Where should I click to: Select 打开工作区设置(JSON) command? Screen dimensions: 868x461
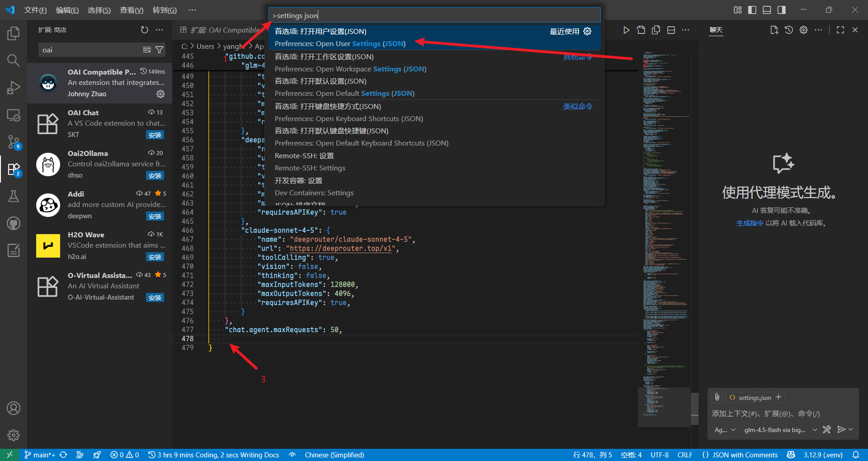[x=434, y=62]
